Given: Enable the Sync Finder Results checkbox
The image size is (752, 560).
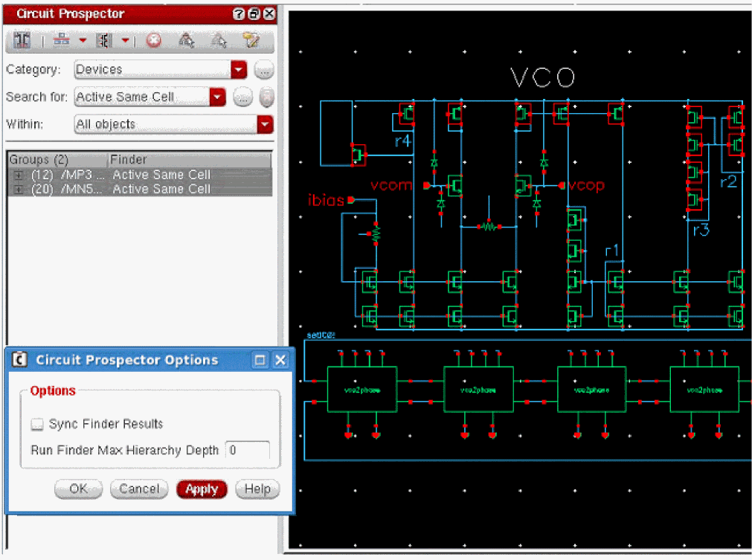Looking at the screenshot, I should pyautogui.click(x=37, y=424).
